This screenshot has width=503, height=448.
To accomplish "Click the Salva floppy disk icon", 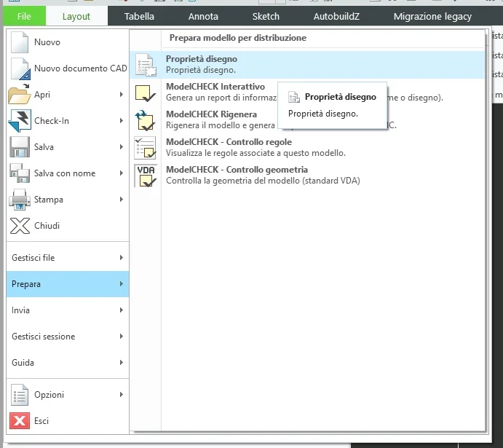I will pyautogui.click(x=20, y=147).
